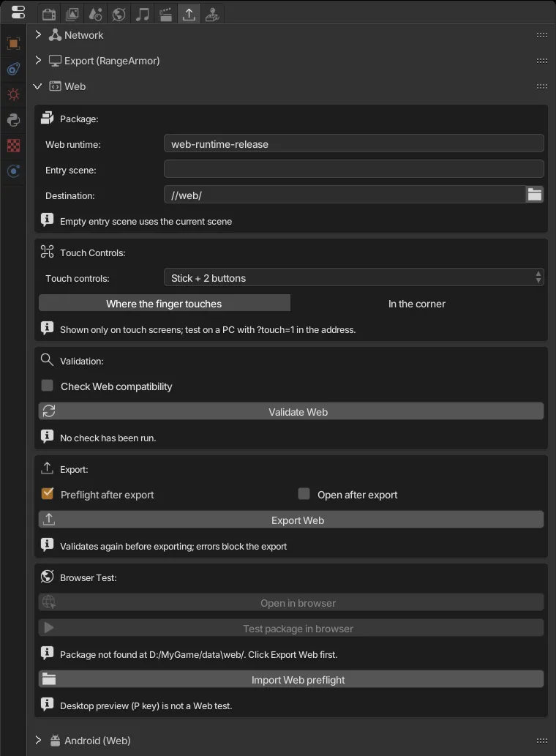Click the toggle-switch options icon at top left
Screen dimensions: 556x756
tap(18, 12)
